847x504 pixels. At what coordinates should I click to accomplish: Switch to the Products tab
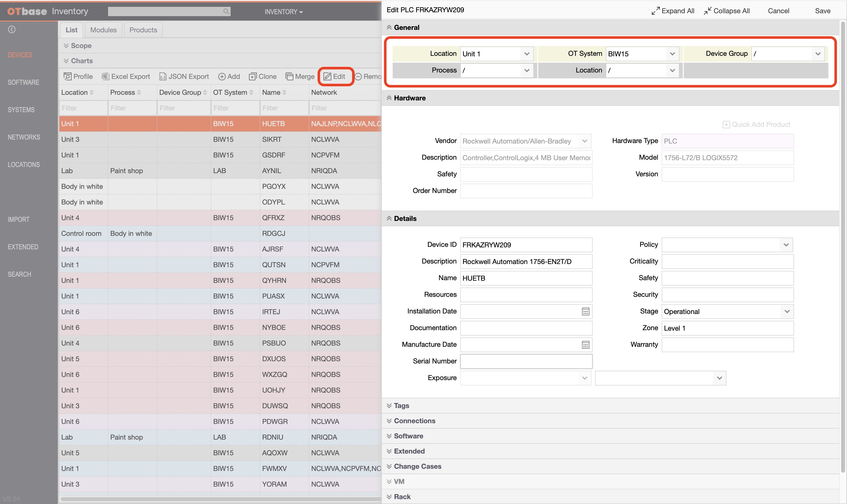pos(143,30)
